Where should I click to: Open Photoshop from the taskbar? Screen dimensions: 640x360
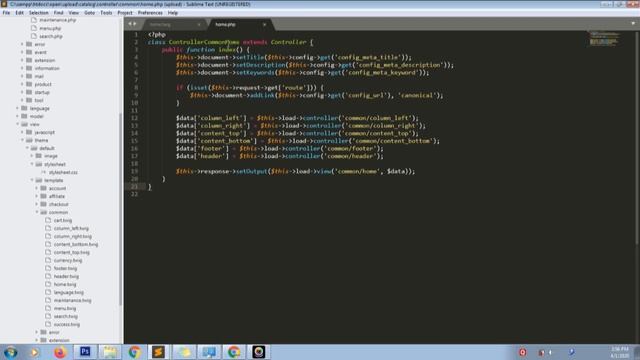85,352
